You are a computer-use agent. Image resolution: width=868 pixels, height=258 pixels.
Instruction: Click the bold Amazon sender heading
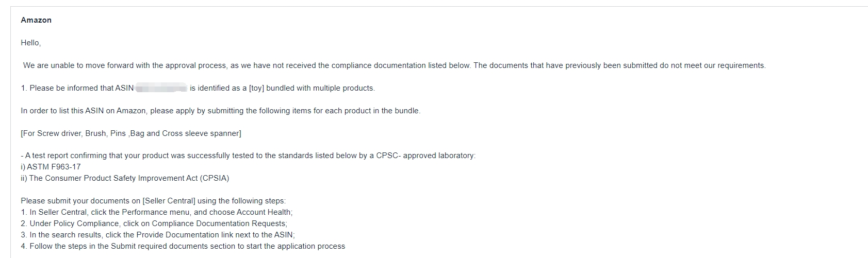(36, 20)
